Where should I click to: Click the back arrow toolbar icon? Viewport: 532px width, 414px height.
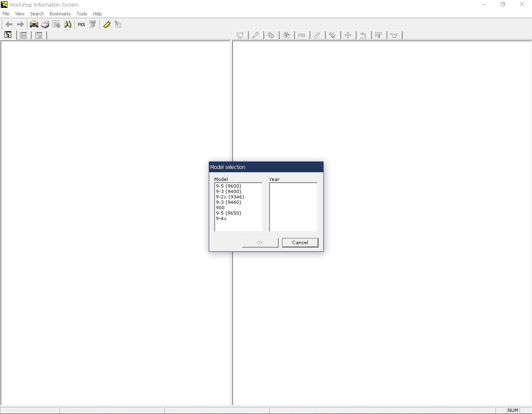[9, 25]
